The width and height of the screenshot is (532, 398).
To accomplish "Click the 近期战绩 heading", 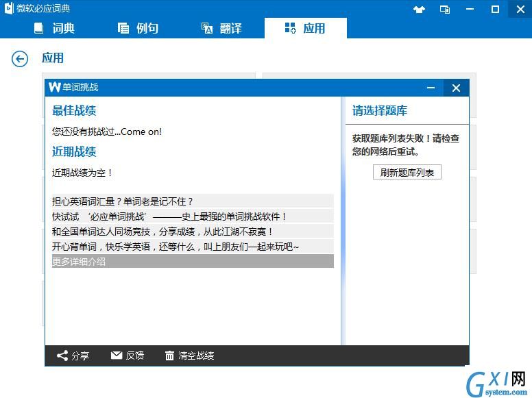I will click(x=74, y=151).
